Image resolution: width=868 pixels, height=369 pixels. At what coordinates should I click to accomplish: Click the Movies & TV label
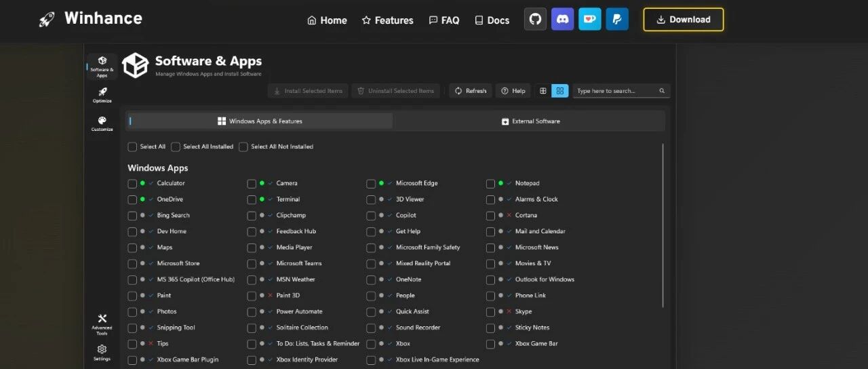(x=533, y=263)
